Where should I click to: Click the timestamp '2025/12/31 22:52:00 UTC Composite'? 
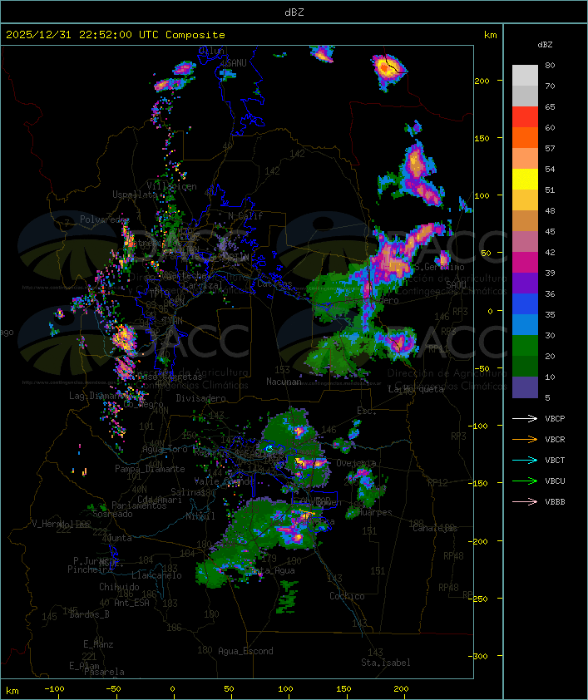(116, 35)
